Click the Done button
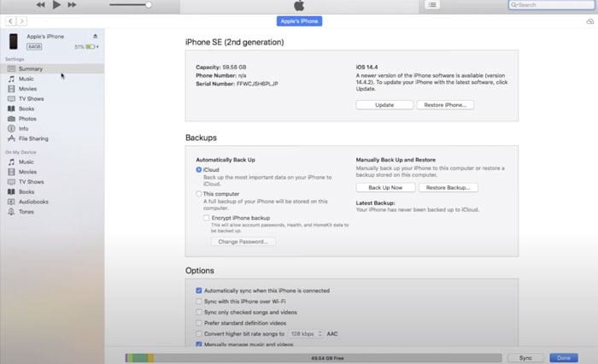The width and height of the screenshot is (598, 364). pyautogui.click(x=564, y=358)
